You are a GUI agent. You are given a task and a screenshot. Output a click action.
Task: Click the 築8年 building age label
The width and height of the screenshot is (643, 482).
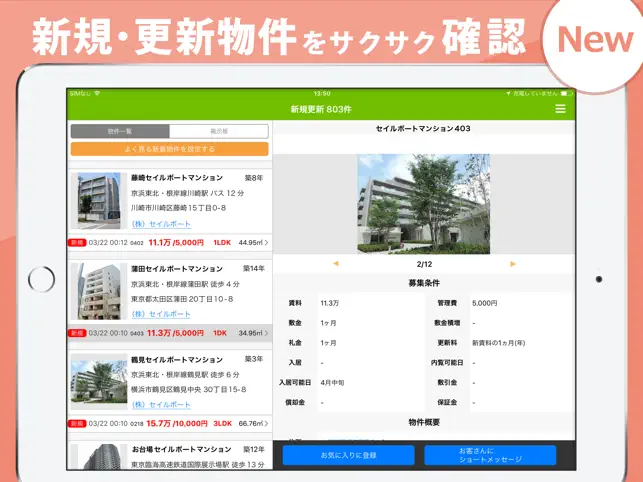(x=254, y=178)
